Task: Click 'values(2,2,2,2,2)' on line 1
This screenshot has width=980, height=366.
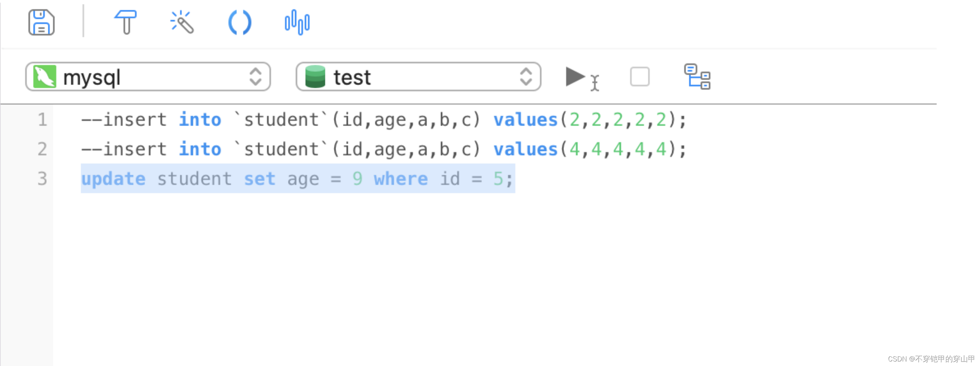Action: [585, 120]
